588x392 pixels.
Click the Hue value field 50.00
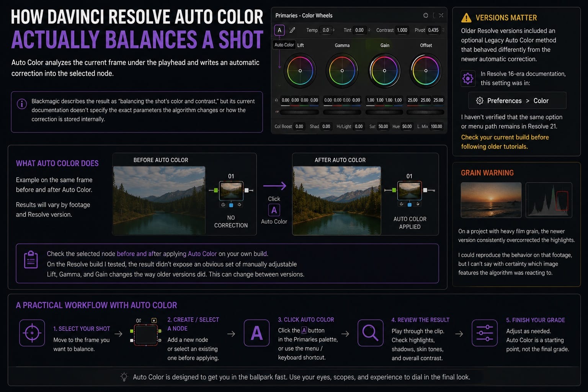407,127
